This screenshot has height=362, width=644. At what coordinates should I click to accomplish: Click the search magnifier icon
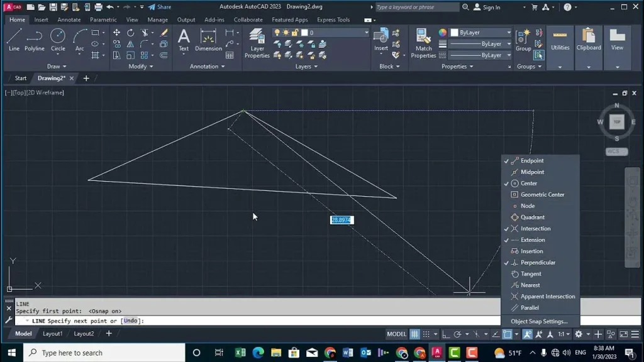coord(465,7)
